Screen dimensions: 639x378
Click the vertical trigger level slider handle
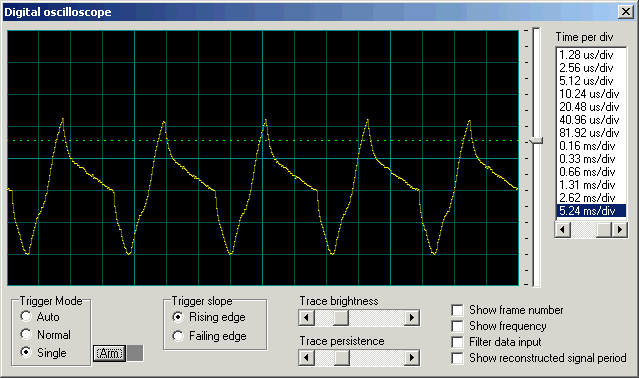coord(536,141)
